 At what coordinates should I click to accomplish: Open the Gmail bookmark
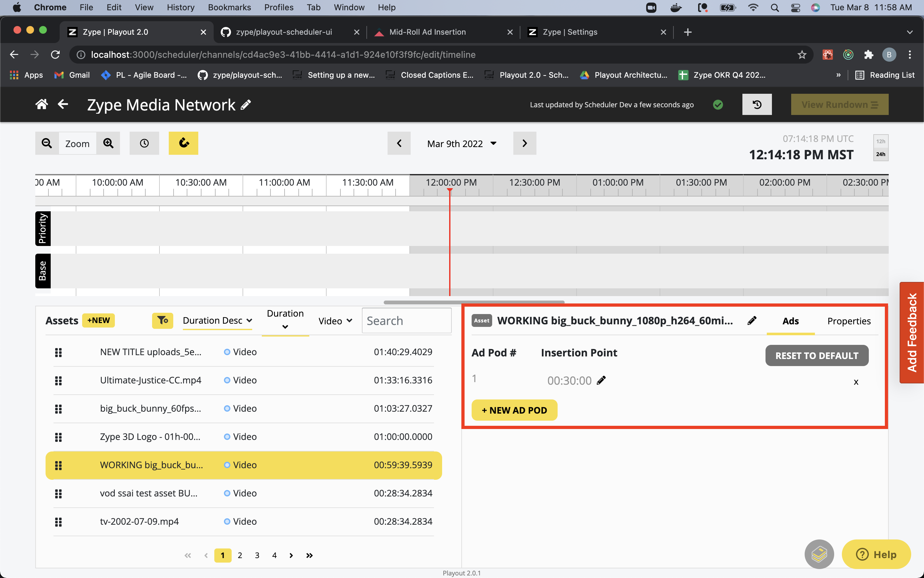point(72,75)
